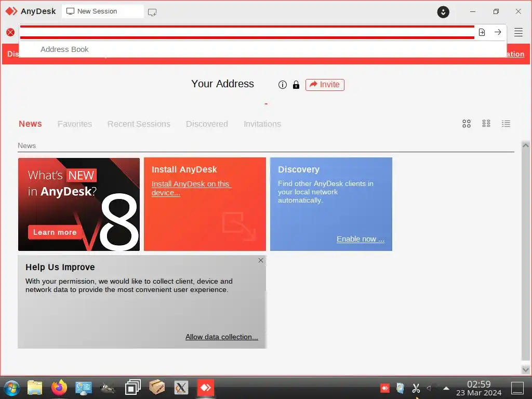The height and width of the screenshot is (399, 532).
Task: Open the package box taskbar icon
Action: pyautogui.click(x=157, y=387)
